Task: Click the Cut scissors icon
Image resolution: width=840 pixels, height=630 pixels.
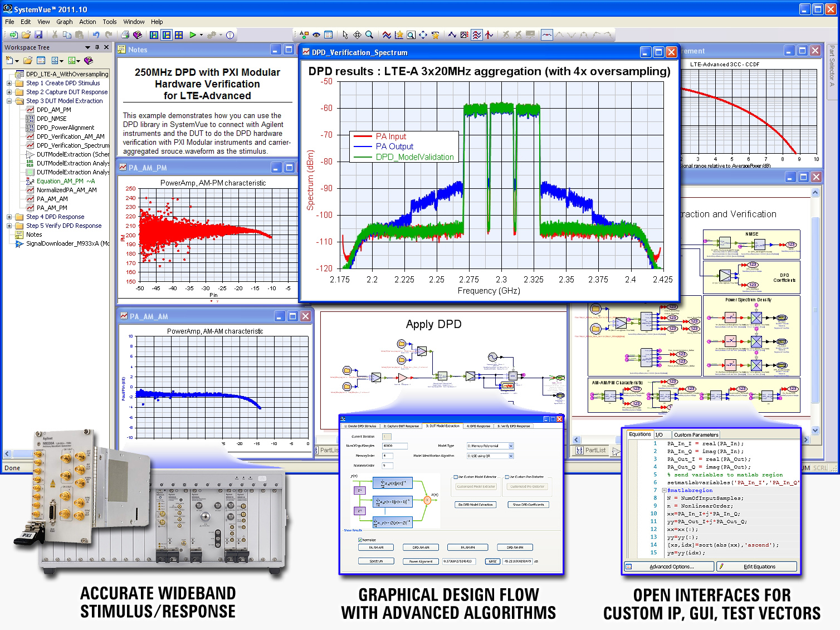Action: pos(55,35)
